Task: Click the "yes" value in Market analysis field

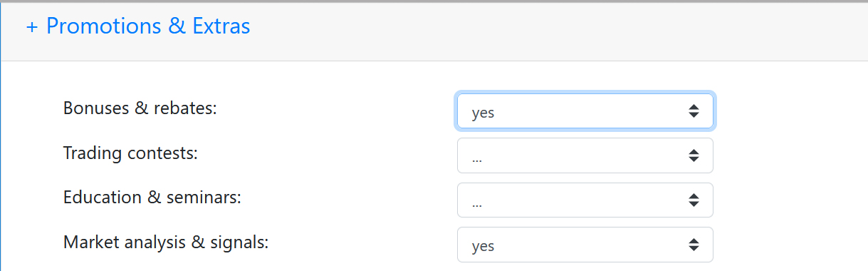Action: [483, 247]
